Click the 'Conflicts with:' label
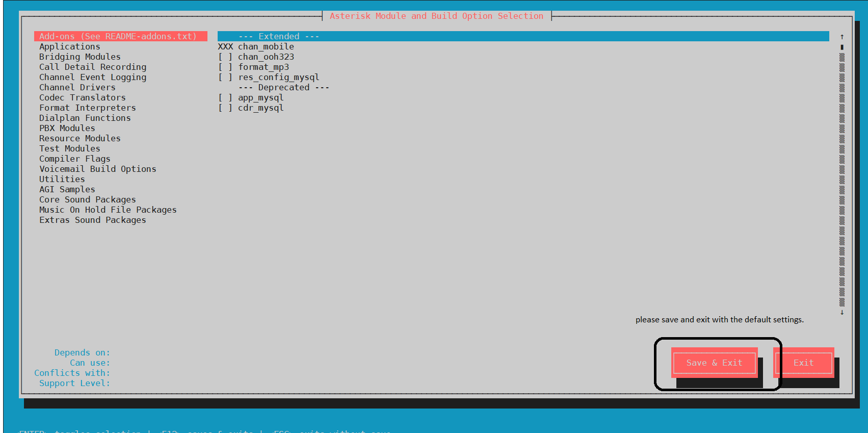 tap(72, 373)
